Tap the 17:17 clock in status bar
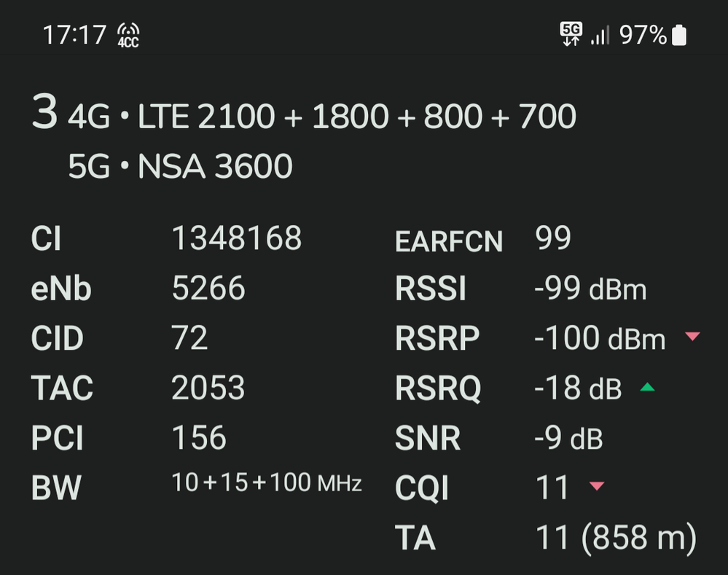Image resolution: width=728 pixels, height=575 pixels. pos(74,35)
